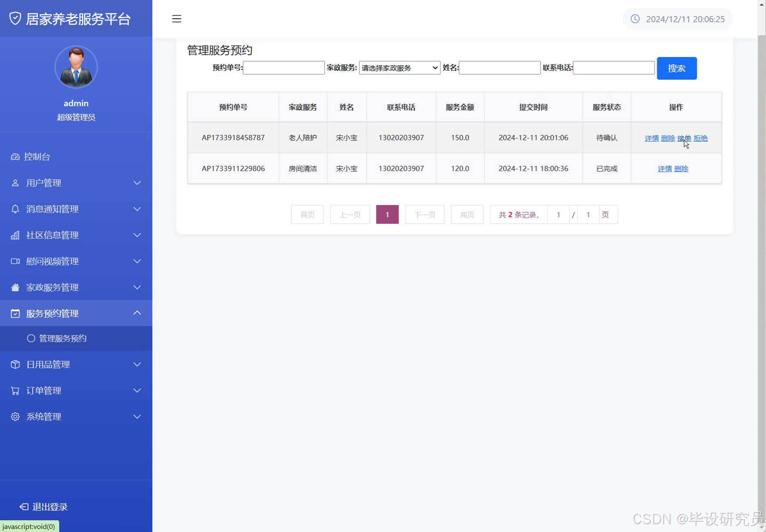The image size is (766, 532).
Task: Focus the 预约单号 input field
Action: 284,68
